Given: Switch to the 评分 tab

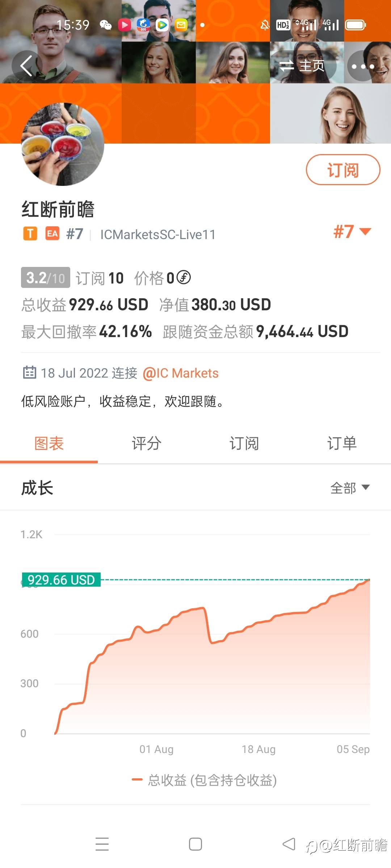Looking at the screenshot, I should 146,443.
